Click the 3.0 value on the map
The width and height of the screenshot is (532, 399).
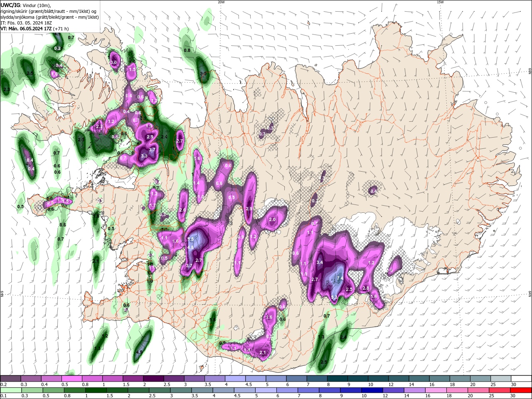pos(113,63)
